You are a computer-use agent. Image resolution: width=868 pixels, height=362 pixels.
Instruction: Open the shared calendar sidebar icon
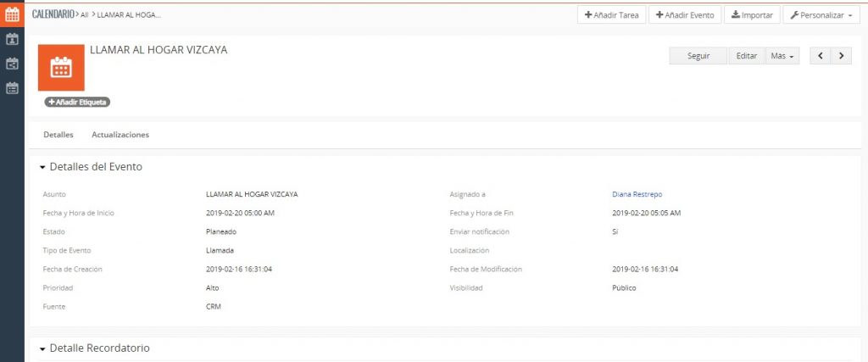point(12,64)
